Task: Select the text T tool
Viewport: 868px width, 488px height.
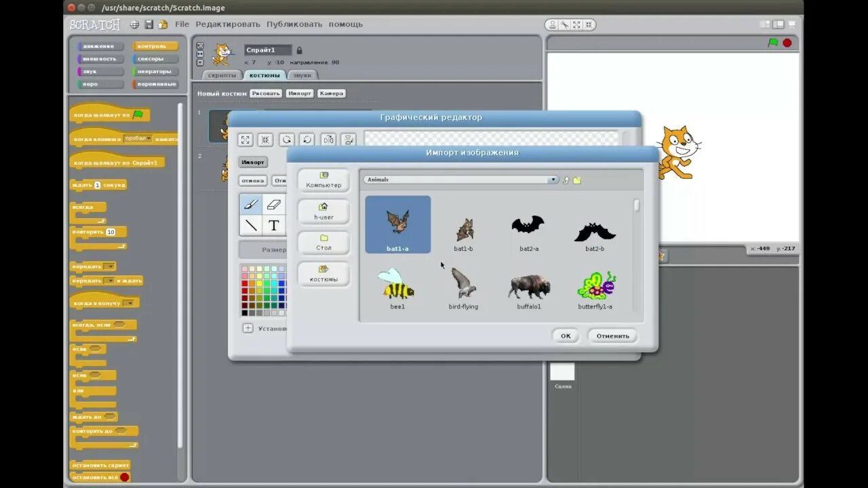Action: (274, 226)
